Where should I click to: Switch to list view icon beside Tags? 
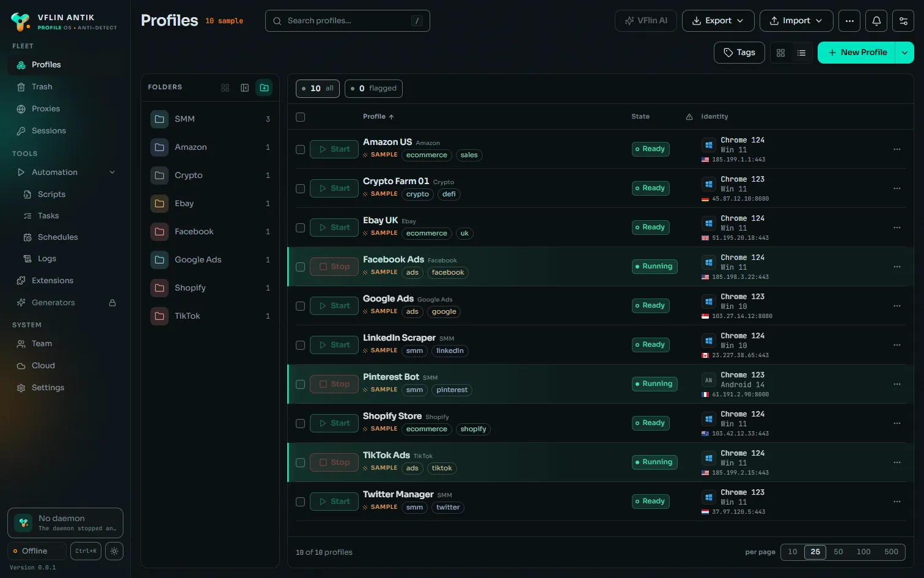click(x=801, y=53)
